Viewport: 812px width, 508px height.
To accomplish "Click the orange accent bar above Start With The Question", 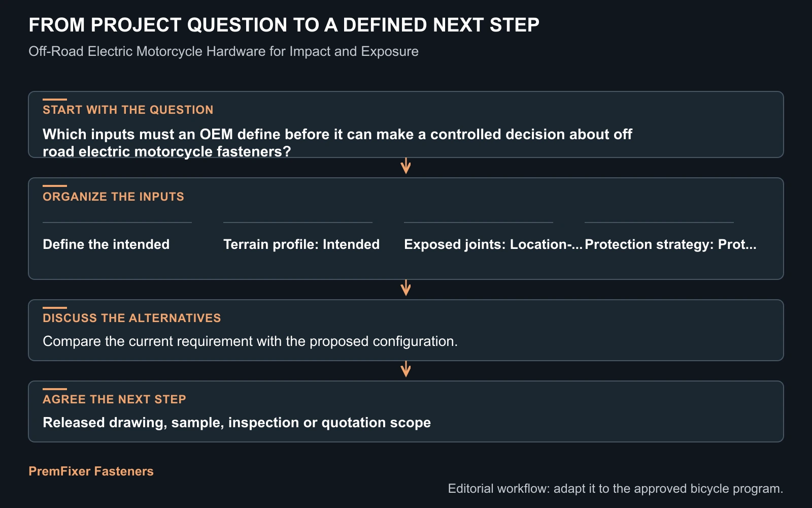I will [x=55, y=100].
